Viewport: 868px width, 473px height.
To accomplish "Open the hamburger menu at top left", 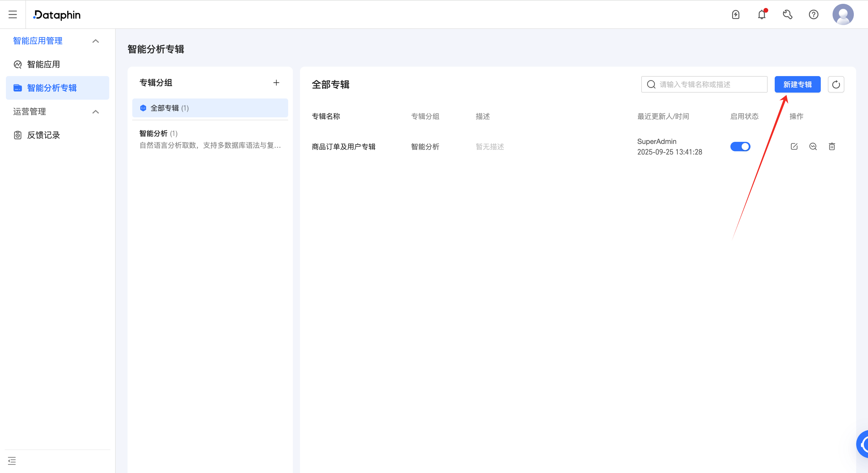I will click(x=12, y=14).
